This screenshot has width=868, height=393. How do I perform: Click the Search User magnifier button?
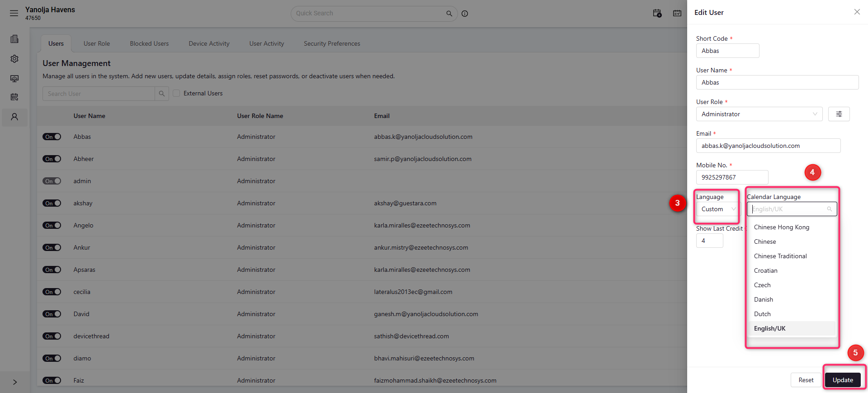pyautogui.click(x=162, y=94)
